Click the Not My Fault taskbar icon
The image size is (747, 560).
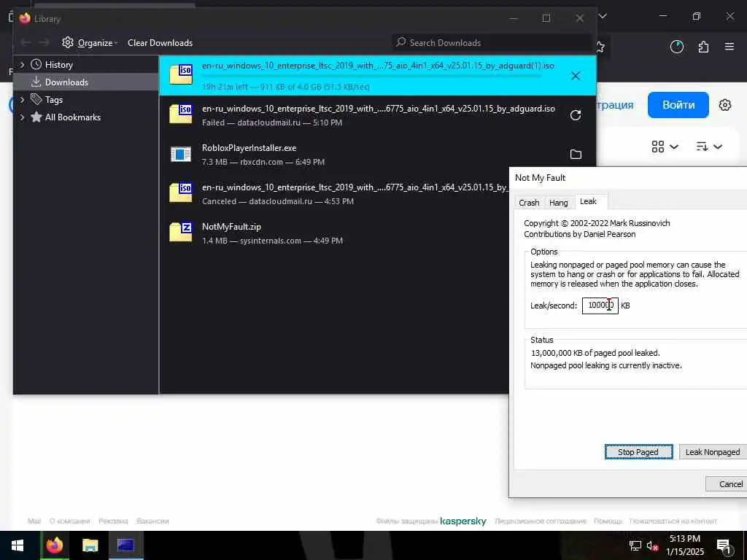coord(125,545)
